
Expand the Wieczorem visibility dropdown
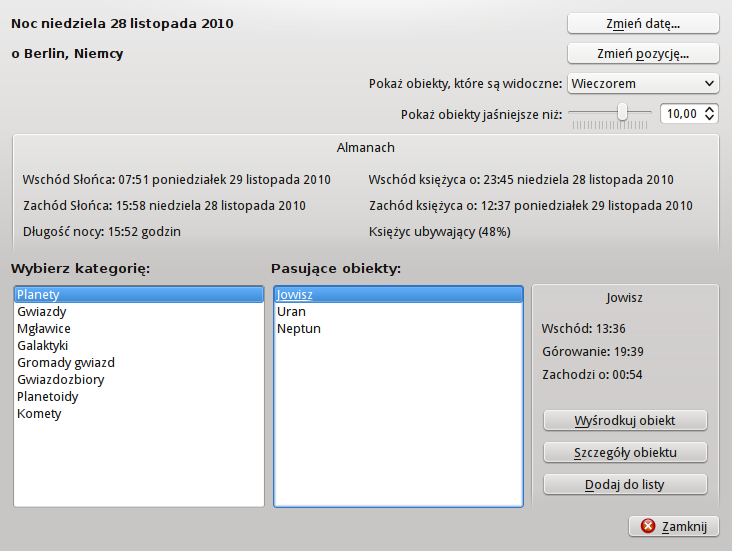643,84
